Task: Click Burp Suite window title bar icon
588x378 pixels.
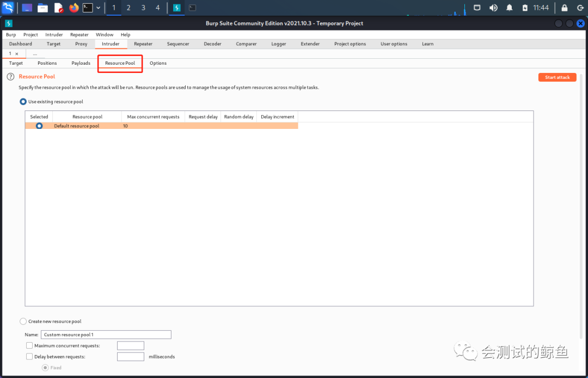Action: coord(9,23)
